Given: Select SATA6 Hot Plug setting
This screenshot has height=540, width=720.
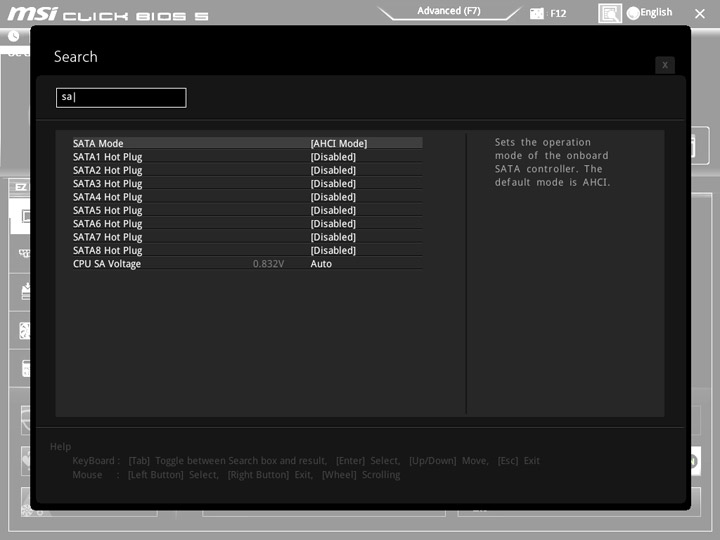Looking at the screenshot, I should tap(107, 224).
